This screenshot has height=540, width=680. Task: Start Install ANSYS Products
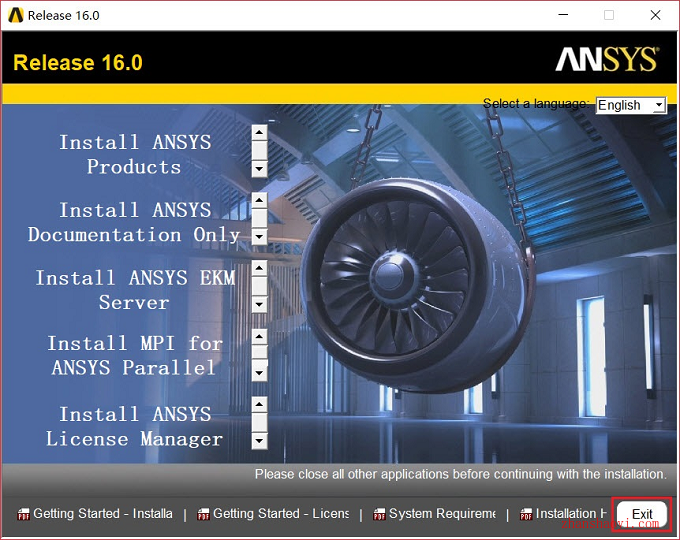[x=134, y=154]
